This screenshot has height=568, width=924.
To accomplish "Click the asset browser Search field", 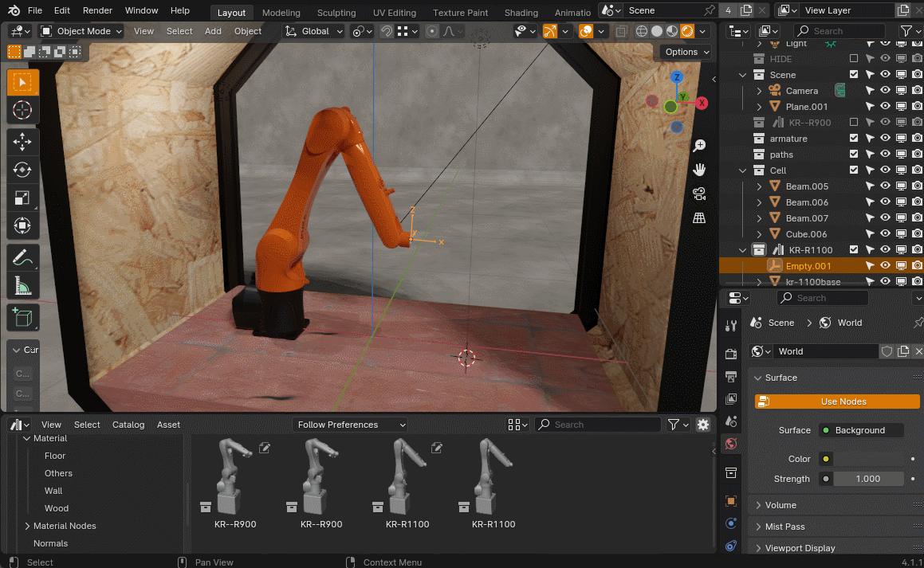I will [598, 425].
